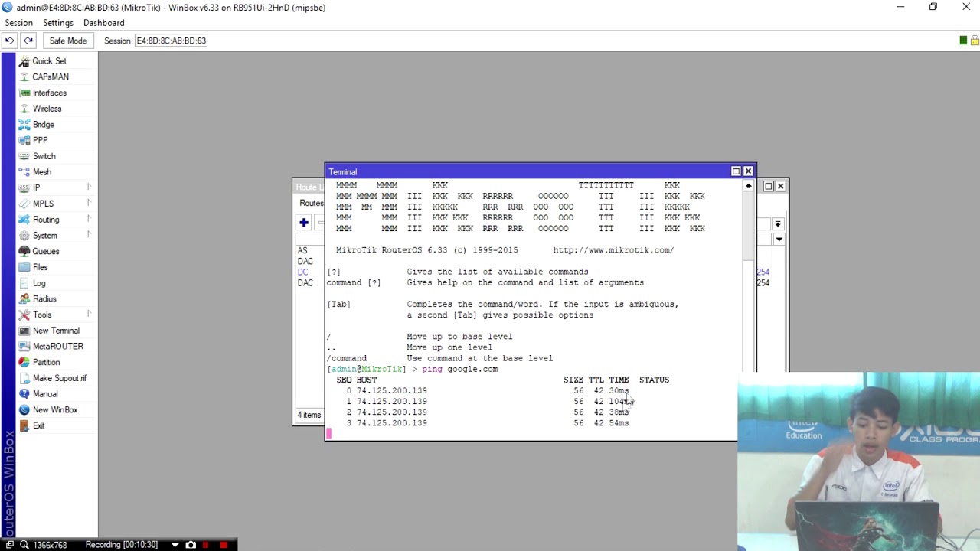Click the green status indicator in toolbar
980x551 pixels.
pos(963,41)
